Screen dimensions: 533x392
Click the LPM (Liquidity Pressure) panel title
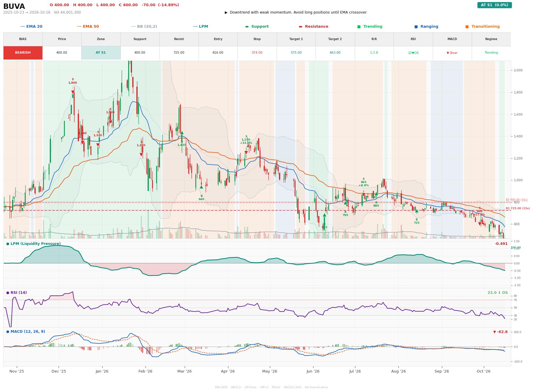tap(33, 244)
